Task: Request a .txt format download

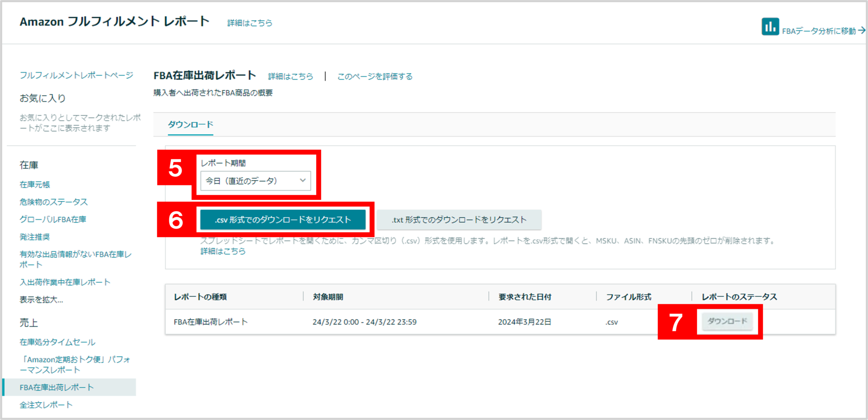Action: (x=459, y=220)
